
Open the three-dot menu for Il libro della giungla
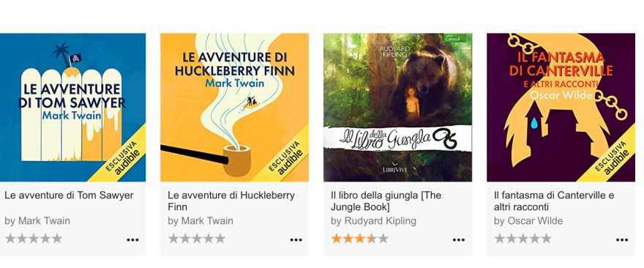[x=458, y=240]
